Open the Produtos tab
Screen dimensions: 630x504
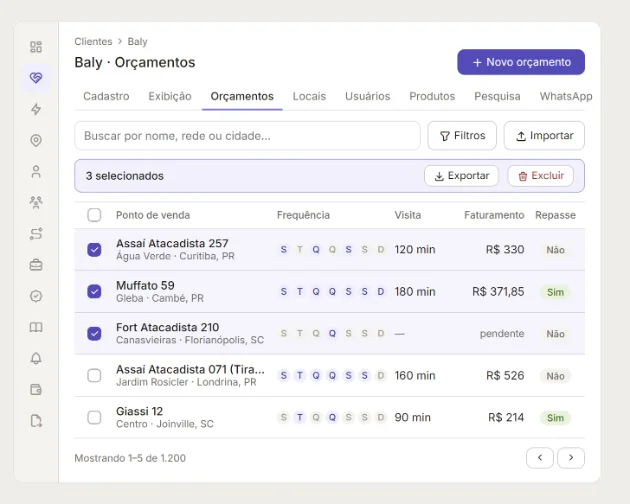pyautogui.click(x=432, y=96)
